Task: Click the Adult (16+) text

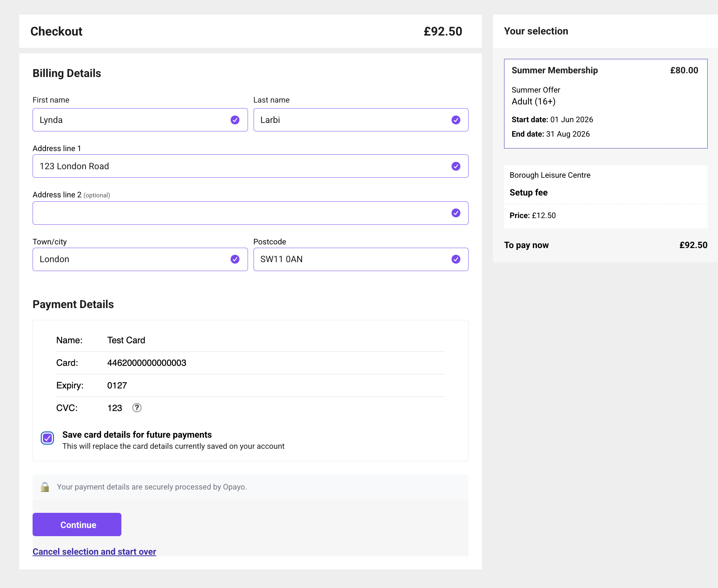Action: coord(533,101)
